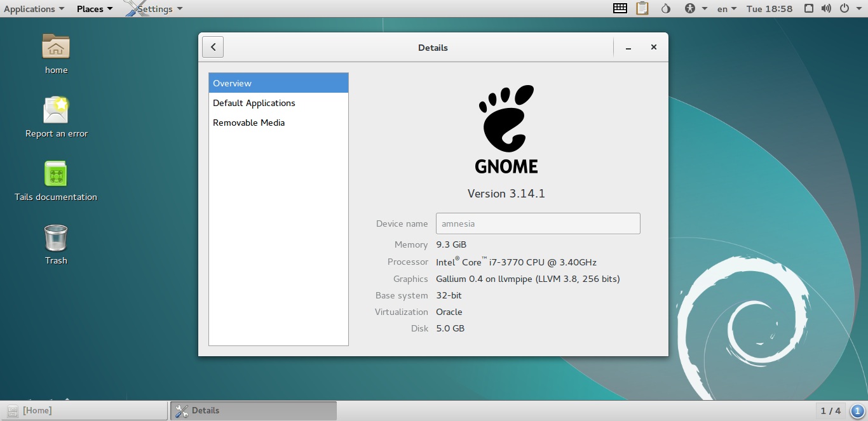Open the Settings app menu in top bar
This screenshot has width=868, height=421.
[153, 9]
